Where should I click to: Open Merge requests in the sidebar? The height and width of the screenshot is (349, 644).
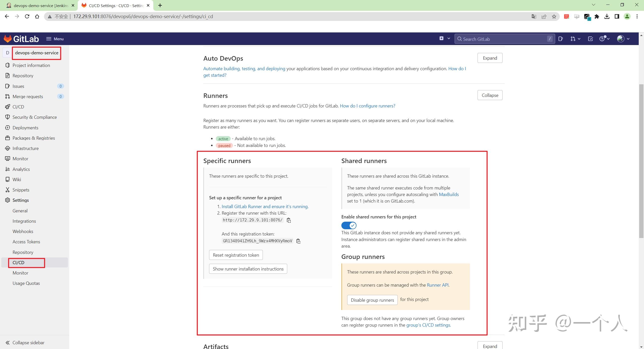coord(28,96)
